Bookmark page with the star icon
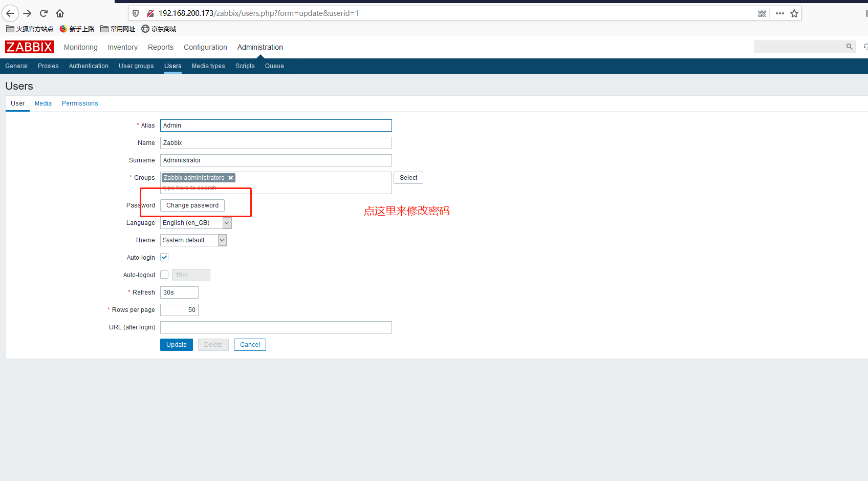 point(794,13)
